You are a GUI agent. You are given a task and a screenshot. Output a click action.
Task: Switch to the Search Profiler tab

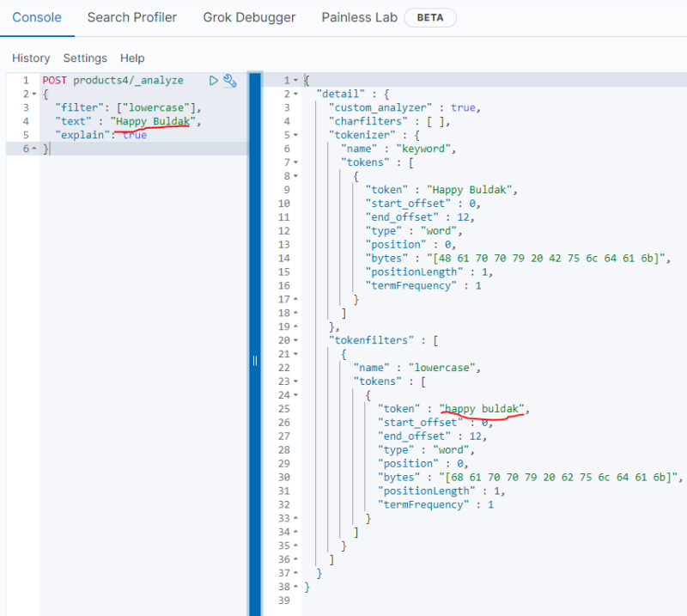click(131, 17)
